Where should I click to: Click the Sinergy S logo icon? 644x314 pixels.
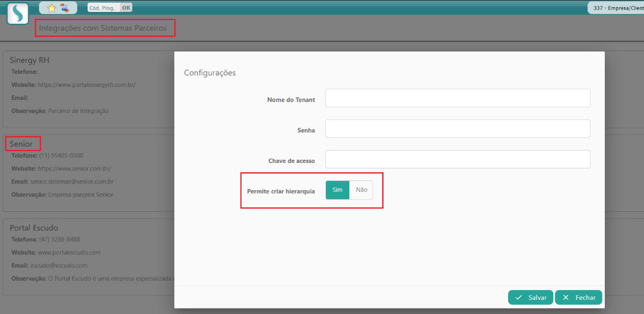(17, 14)
